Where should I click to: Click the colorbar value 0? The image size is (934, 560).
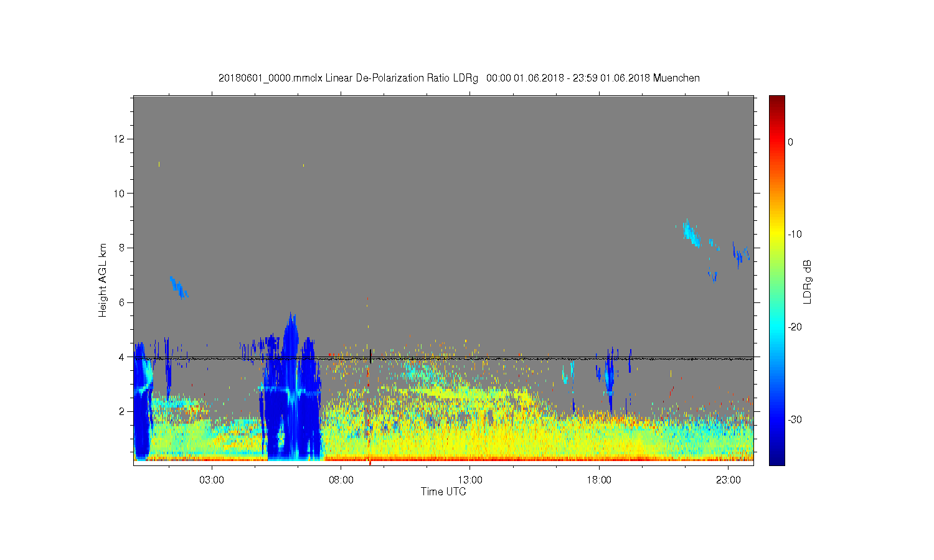790,142
